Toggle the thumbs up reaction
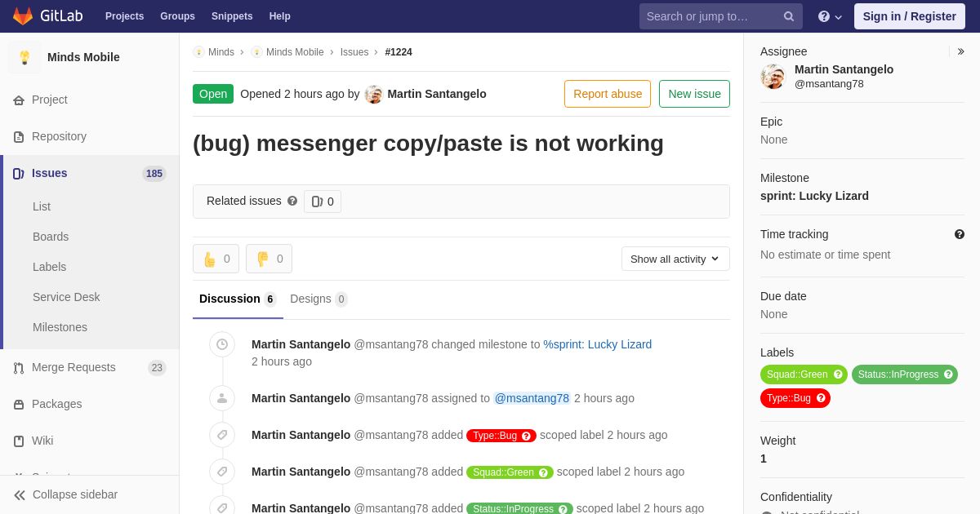 click(x=216, y=259)
